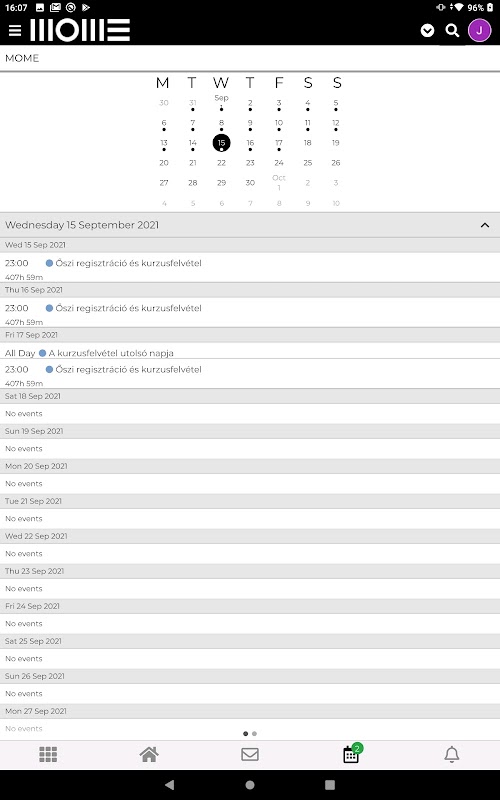Open calendar icon with badge 2

352,754
